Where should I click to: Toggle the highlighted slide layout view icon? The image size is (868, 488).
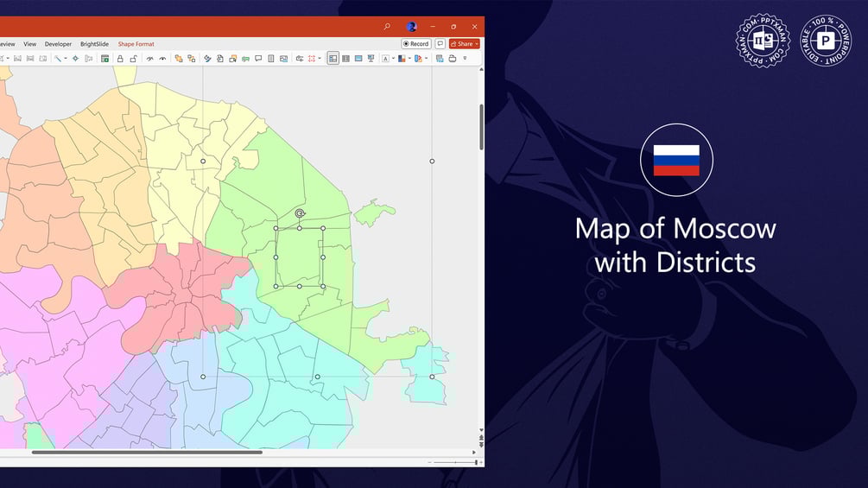coord(333,59)
